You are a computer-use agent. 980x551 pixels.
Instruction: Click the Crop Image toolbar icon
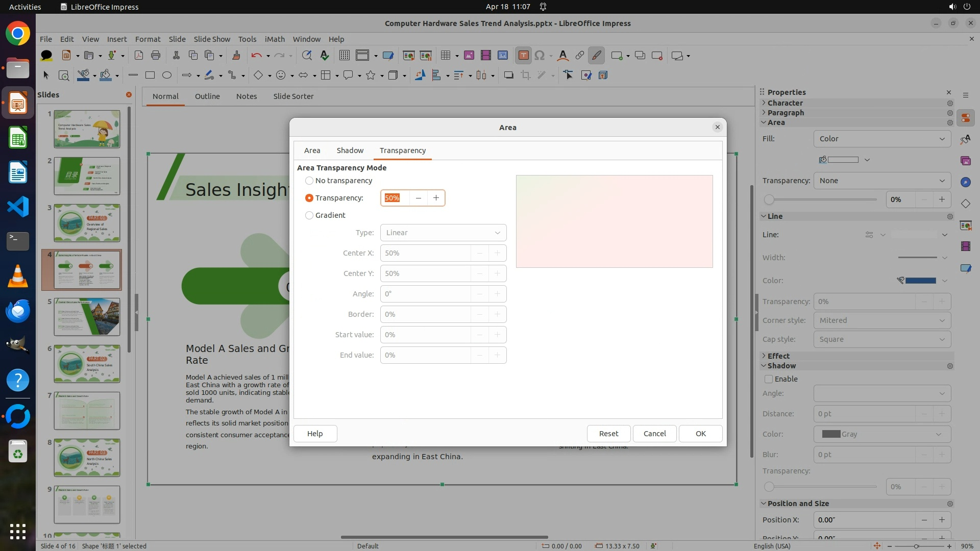[526, 76]
